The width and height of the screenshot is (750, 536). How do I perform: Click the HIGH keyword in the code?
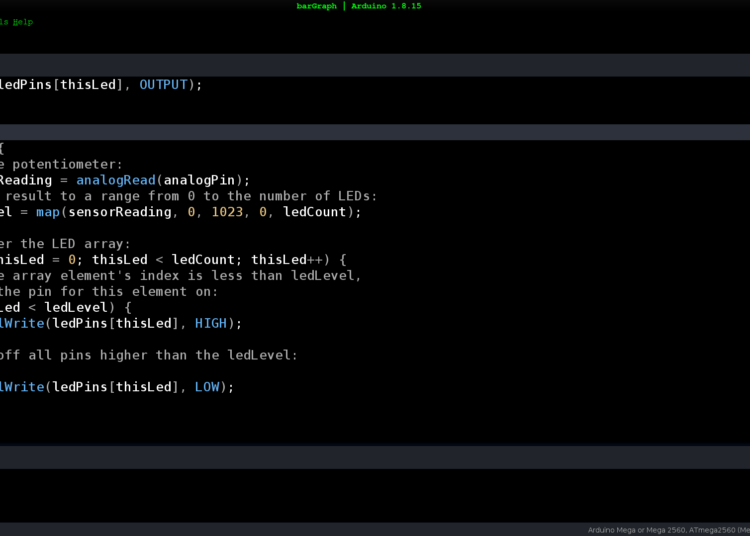(211, 324)
